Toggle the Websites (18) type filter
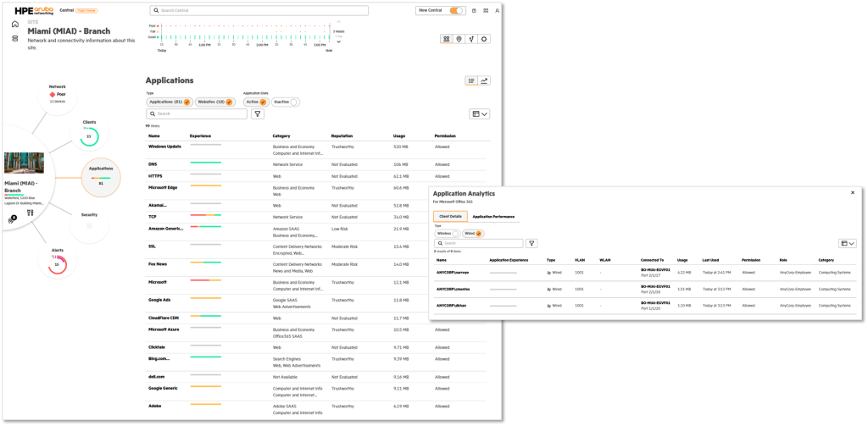 click(214, 102)
